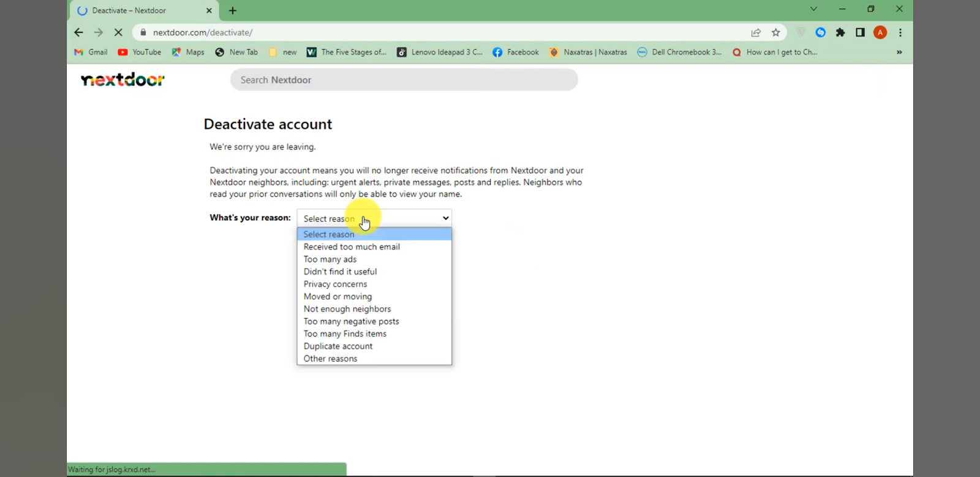Click the profile avatar icon

click(880, 32)
